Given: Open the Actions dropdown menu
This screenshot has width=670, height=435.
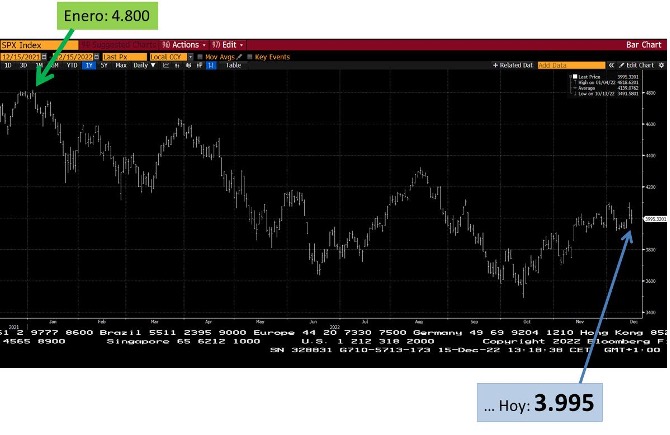Looking at the screenshot, I should click(x=187, y=45).
